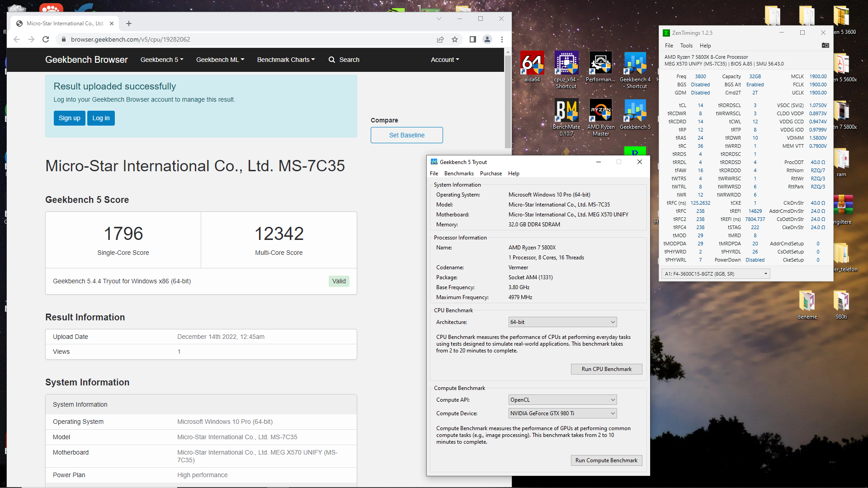Viewport: 868px width, 488px height.
Task: Open the Help menu in Geekbench Tryout
Action: click(x=514, y=174)
